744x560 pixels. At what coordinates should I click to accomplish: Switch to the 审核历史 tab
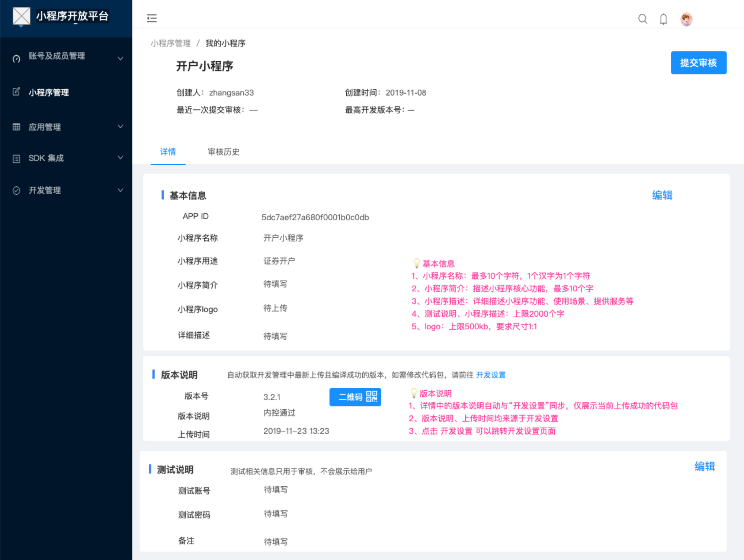[223, 152]
